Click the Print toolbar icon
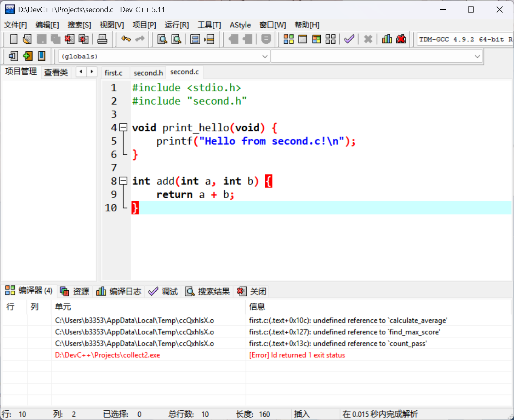This screenshot has width=514, height=420. 102,39
